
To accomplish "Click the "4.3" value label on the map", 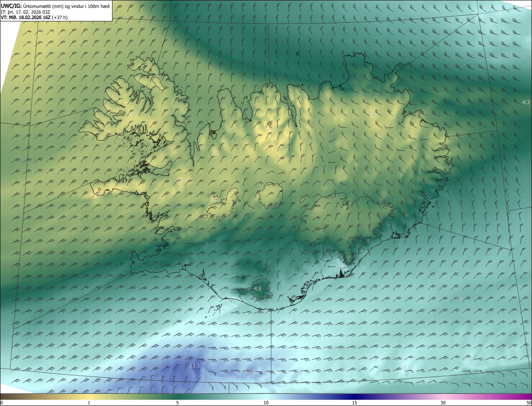I will pyautogui.click(x=526, y=102).
